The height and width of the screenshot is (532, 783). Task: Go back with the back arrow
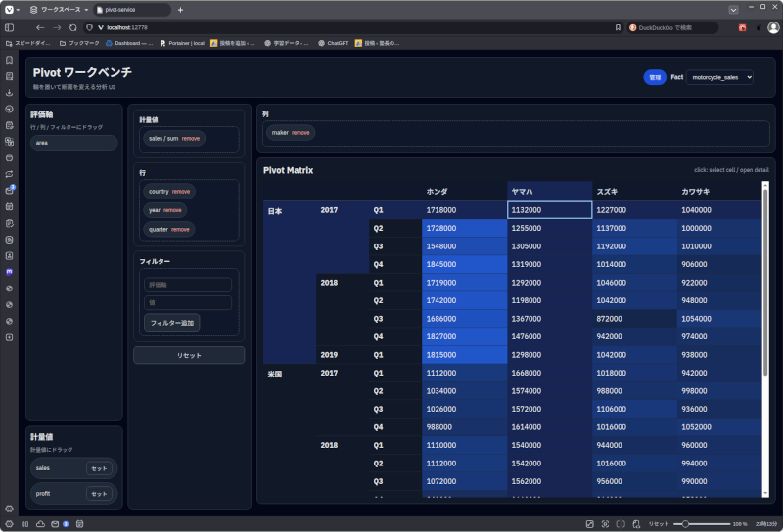click(x=39, y=27)
